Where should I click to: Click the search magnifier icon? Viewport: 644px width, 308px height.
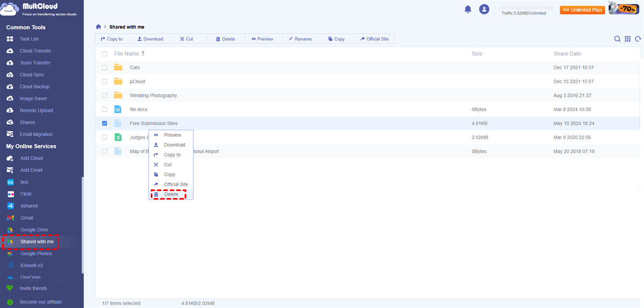click(617, 39)
